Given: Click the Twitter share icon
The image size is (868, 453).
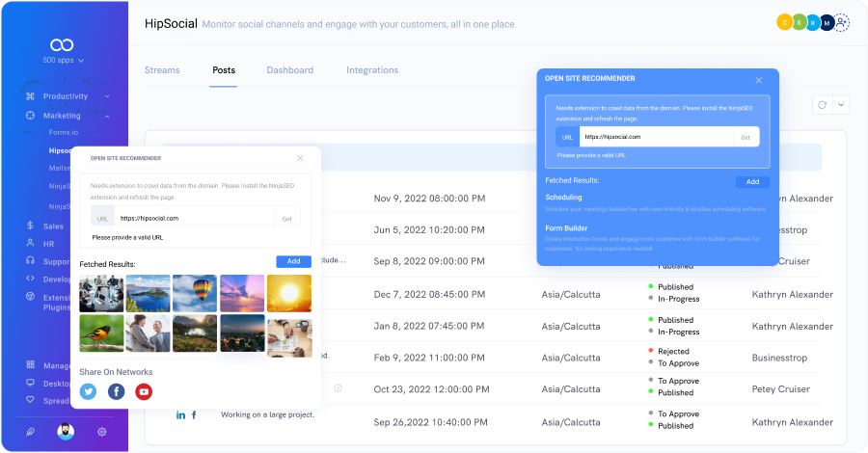Looking at the screenshot, I should click(x=89, y=391).
